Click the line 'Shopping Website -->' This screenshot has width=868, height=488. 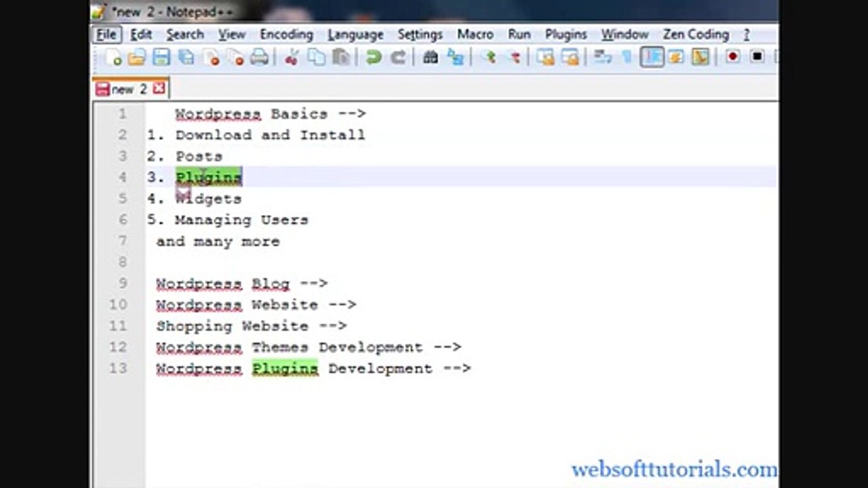(x=252, y=326)
